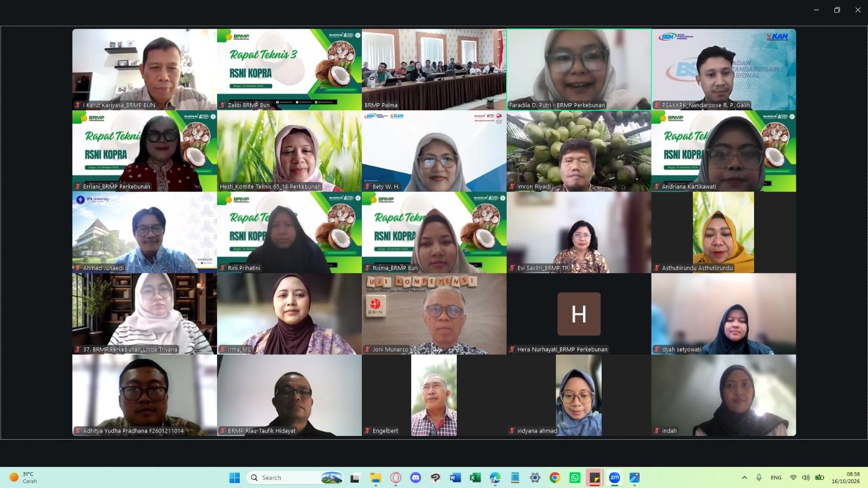Select PSAKKPK_Nandaroose R. P. Galih tile
Image resolution: width=868 pixels, height=488 pixels.
click(x=724, y=69)
